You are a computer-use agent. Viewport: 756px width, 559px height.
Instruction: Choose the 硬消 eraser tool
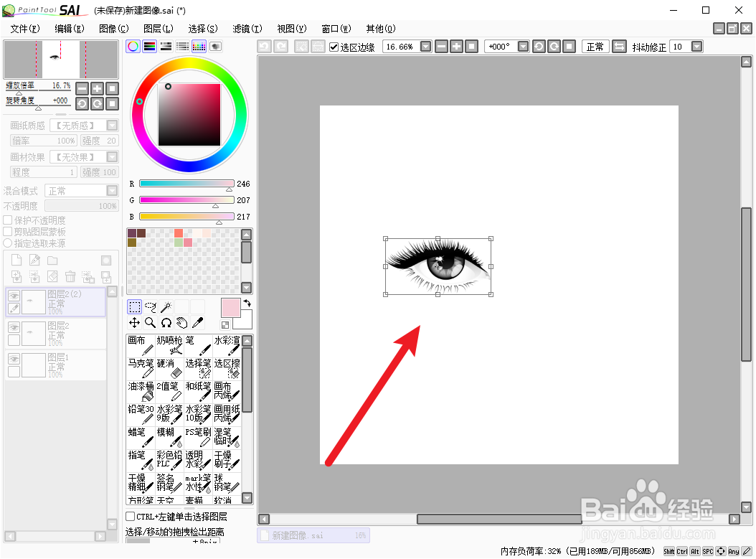(169, 369)
